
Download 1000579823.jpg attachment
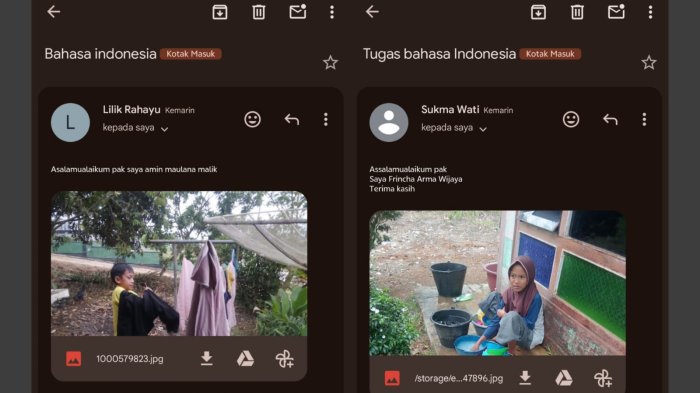pyautogui.click(x=206, y=359)
